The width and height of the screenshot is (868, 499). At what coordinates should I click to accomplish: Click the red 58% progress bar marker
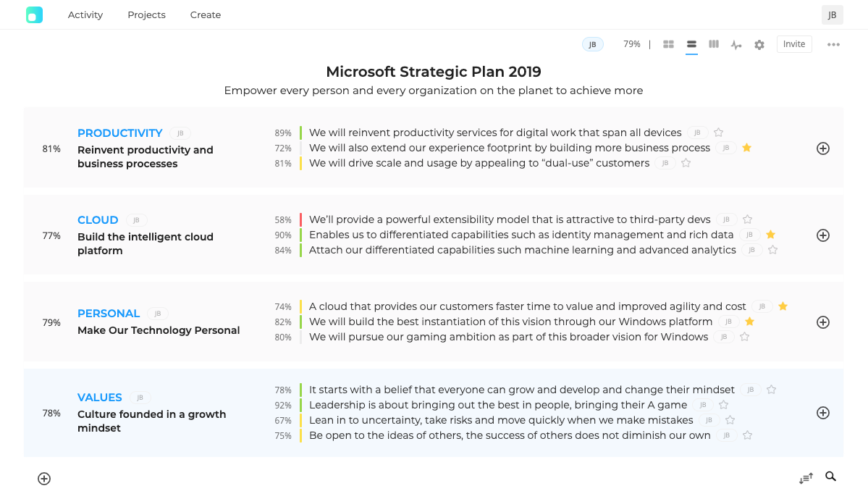click(x=300, y=219)
